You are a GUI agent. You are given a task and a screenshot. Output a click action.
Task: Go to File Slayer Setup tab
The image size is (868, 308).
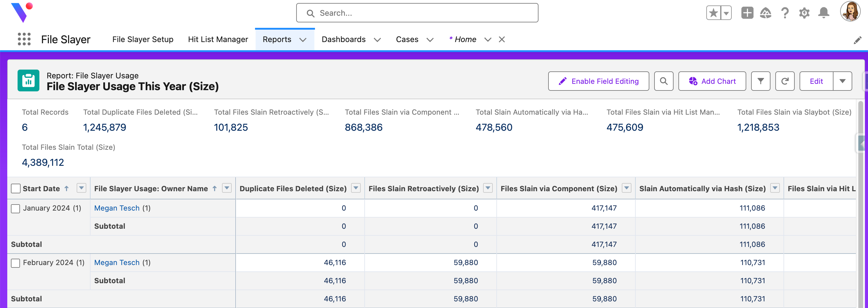pyautogui.click(x=143, y=39)
